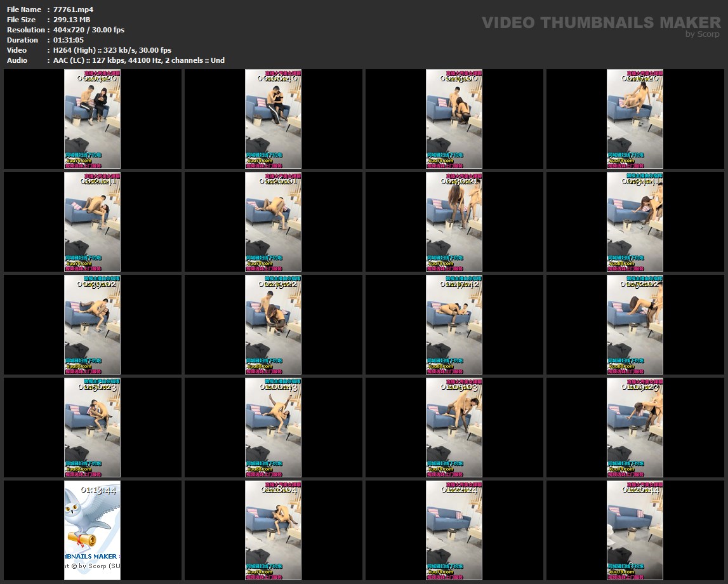The image size is (728, 584).
Task: Open the frame at timestamp 00:34:41
Action: coord(635,222)
